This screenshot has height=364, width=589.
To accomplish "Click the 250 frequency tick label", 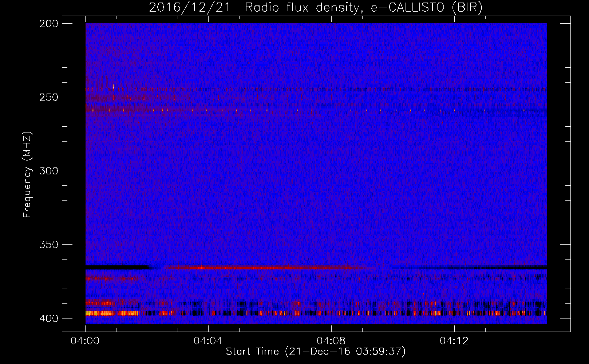I will click(48, 97).
